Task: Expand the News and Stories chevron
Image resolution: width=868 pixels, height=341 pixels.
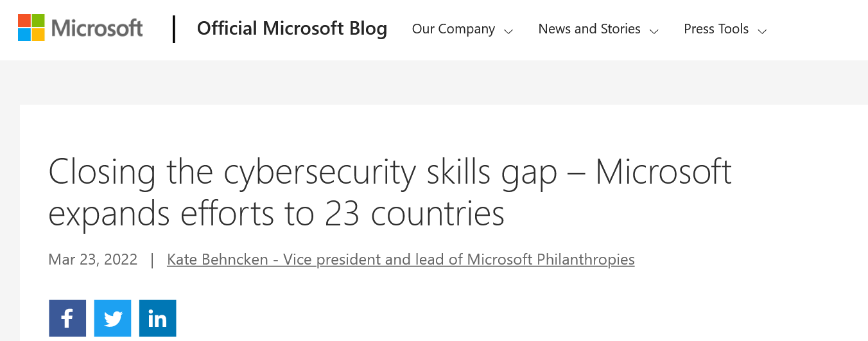Action: (654, 31)
